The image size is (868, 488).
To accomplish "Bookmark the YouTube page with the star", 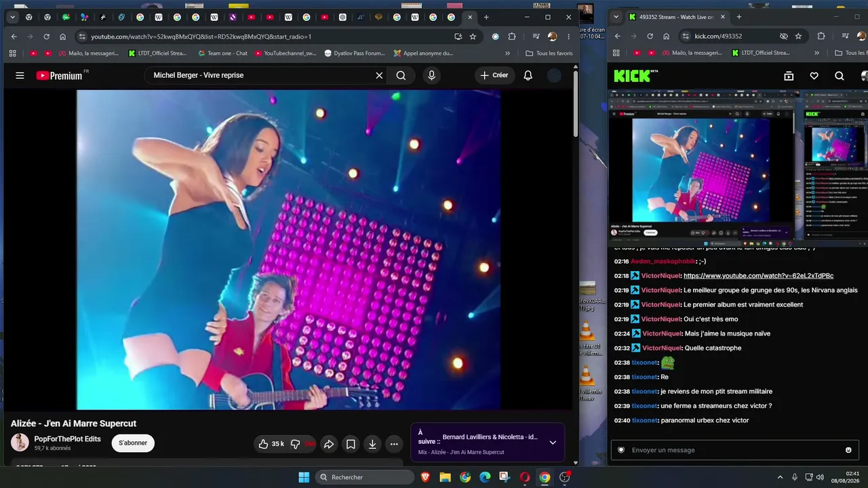I will [473, 37].
